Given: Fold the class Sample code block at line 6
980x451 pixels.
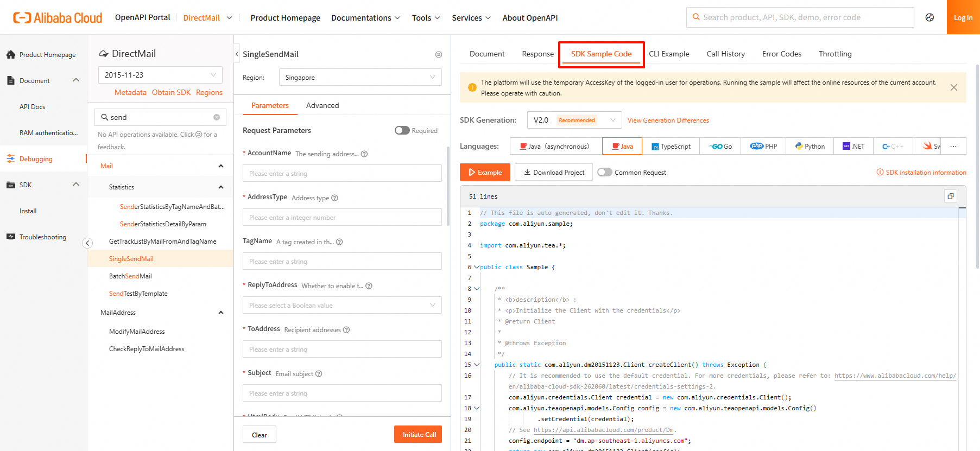Looking at the screenshot, I should pyautogui.click(x=476, y=267).
